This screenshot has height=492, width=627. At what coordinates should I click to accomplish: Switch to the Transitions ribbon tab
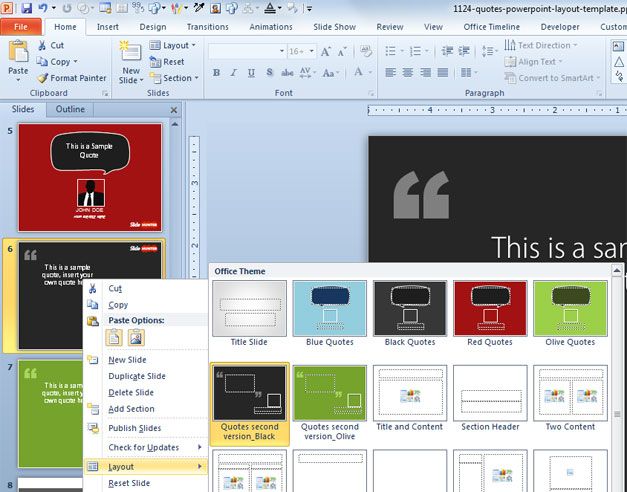[207, 27]
